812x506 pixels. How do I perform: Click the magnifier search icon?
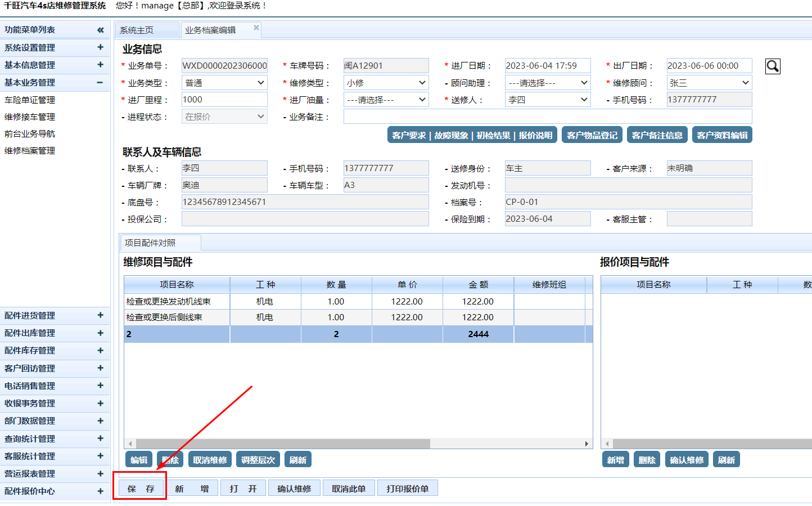point(773,66)
